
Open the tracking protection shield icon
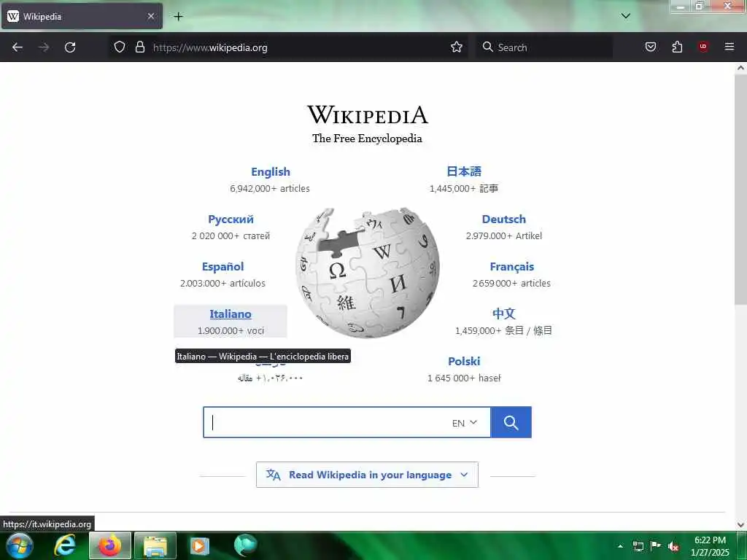120,47
